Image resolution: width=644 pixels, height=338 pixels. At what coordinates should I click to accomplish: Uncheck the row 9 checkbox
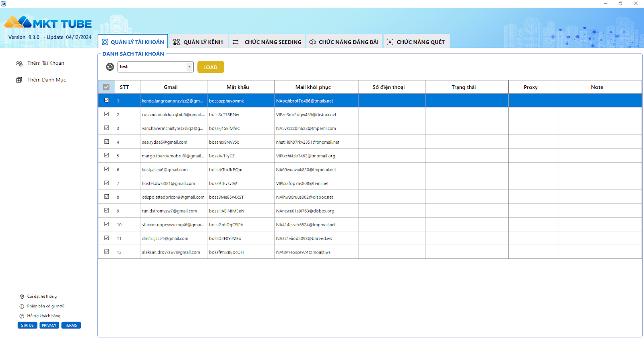tap(107, 210)
